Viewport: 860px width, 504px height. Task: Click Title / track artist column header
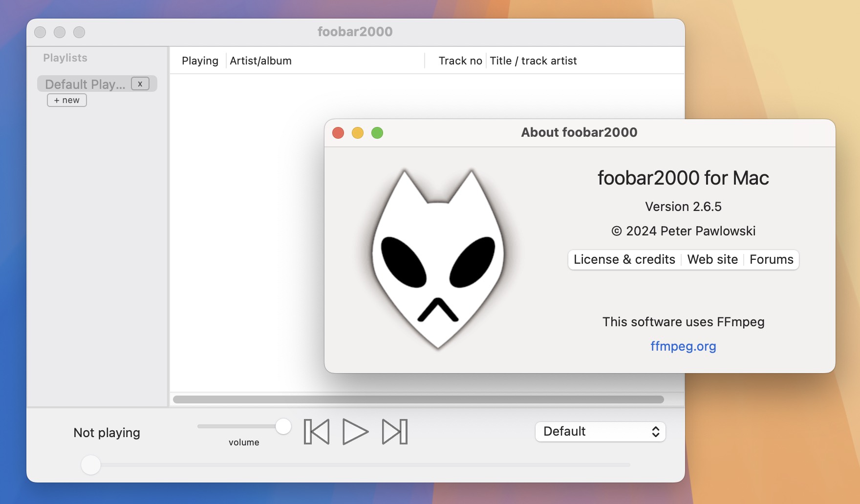tap(533, 61)
